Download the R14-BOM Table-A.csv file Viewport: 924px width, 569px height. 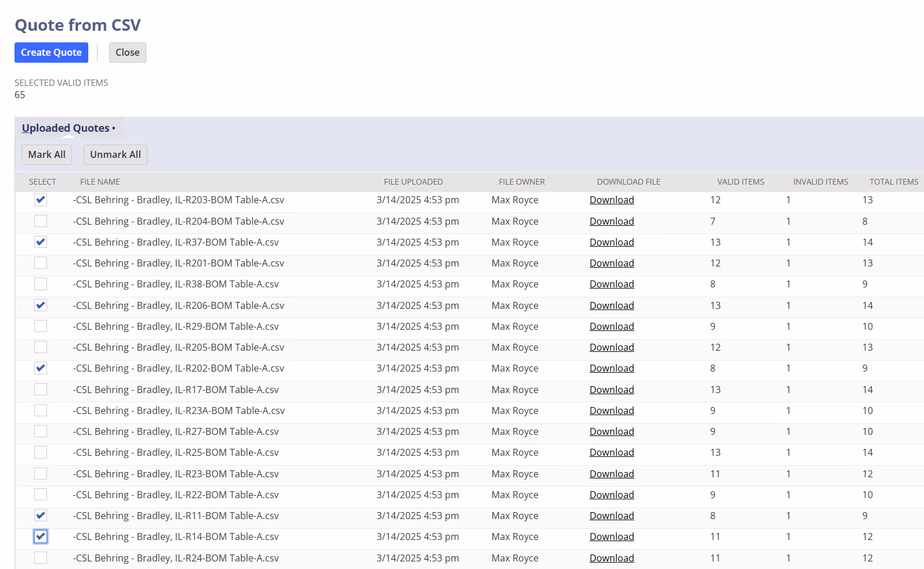click(x=612, y=536)
